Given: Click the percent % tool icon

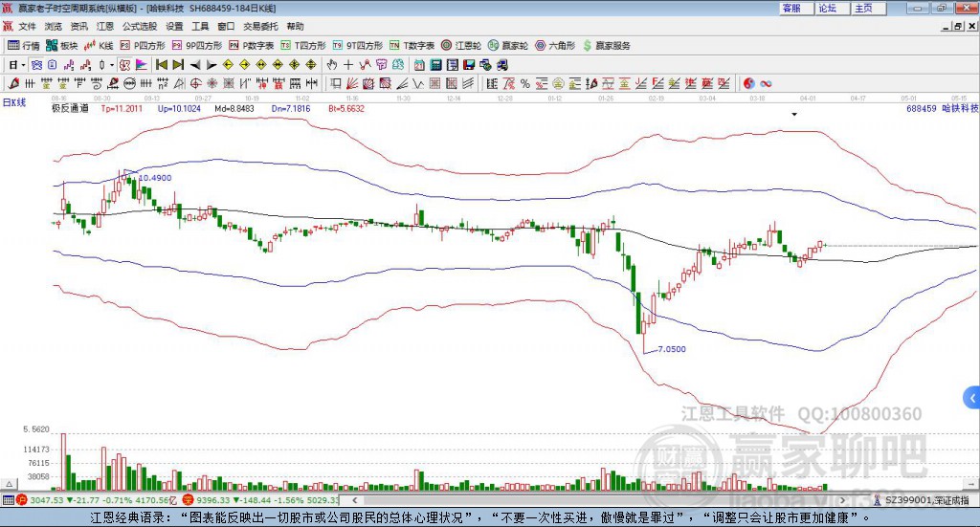Looking at the screenshot, I should tap(525, 83).
